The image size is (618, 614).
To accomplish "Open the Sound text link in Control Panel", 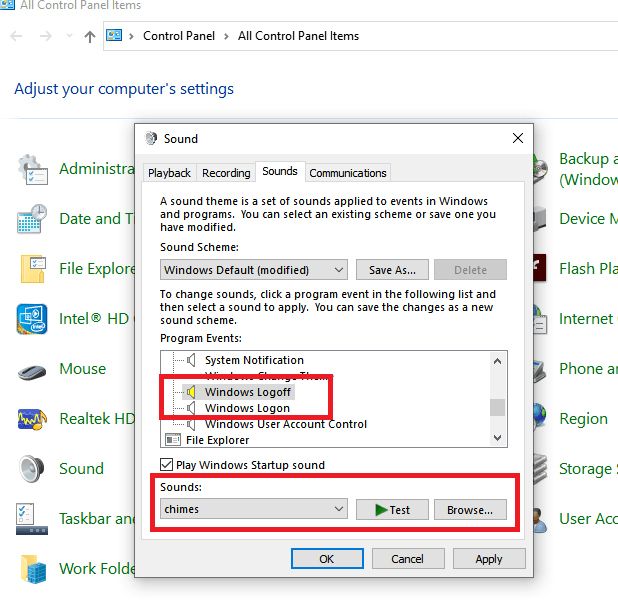I will point(81,469).
